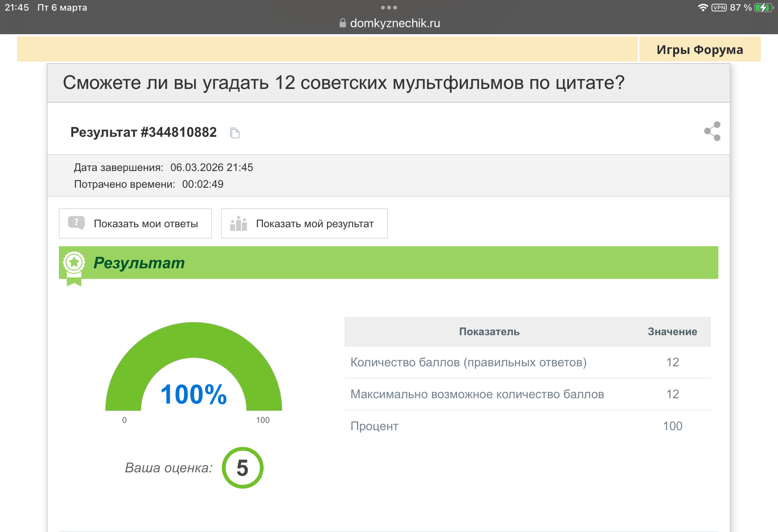The width and height of the screenshot is (778, 532).
Task: Select the Процент table row
Action: 527,426
